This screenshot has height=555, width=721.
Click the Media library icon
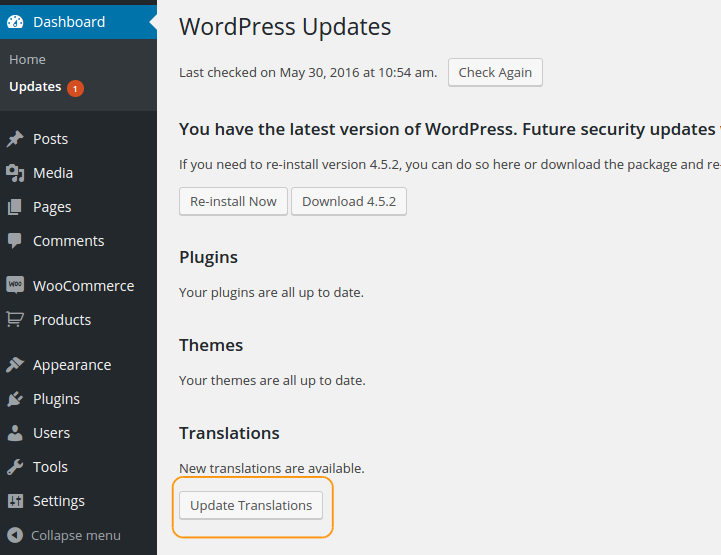(15, 173)
